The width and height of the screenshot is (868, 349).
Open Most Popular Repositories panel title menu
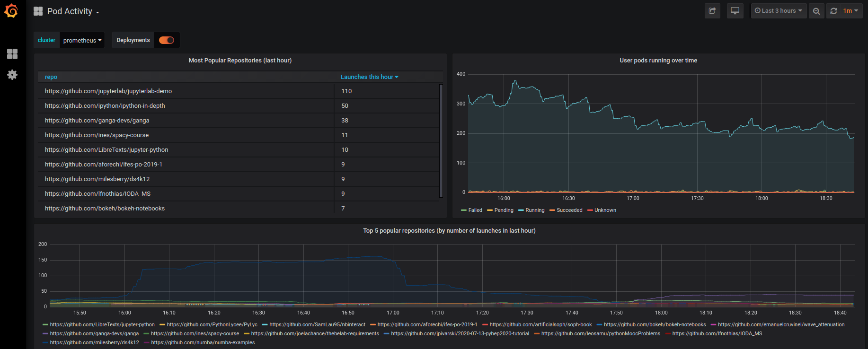tap(240, 61)
